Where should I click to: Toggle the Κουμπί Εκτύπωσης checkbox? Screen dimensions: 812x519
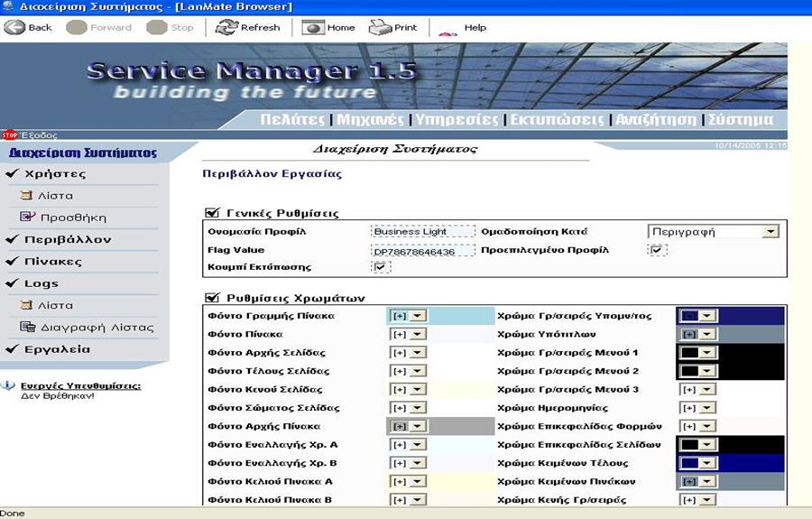tap(381, 267)
